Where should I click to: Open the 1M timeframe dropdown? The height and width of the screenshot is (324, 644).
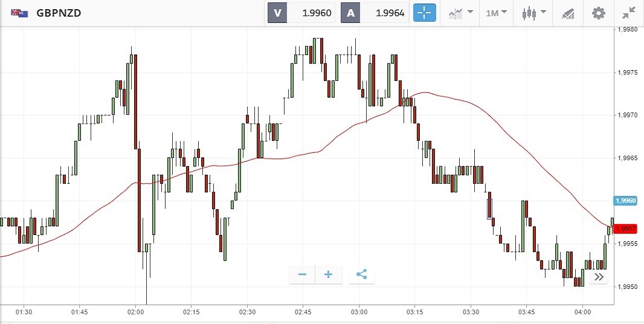point(496,13)
